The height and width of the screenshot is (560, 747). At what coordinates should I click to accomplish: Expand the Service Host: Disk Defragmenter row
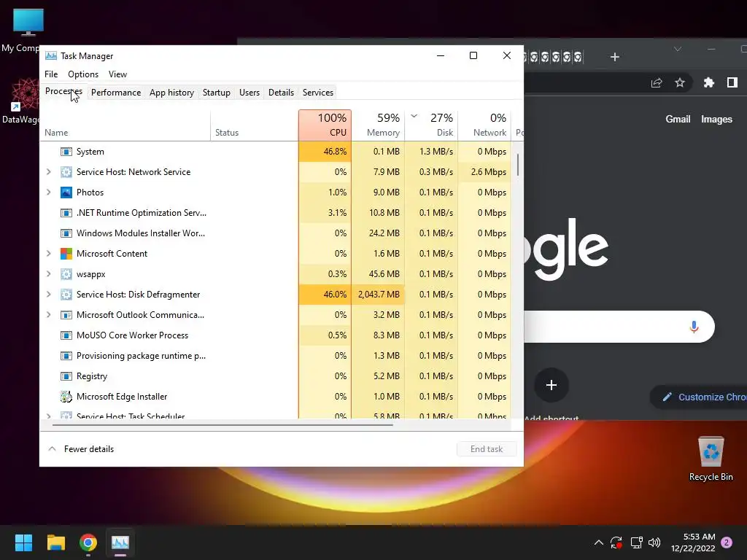(x=49, y=295)
